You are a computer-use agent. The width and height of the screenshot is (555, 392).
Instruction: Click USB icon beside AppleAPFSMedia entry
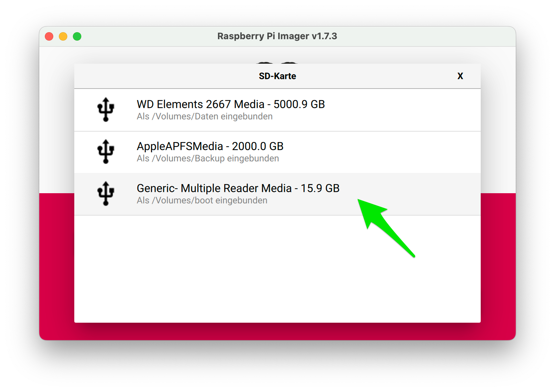coord(106,152)
